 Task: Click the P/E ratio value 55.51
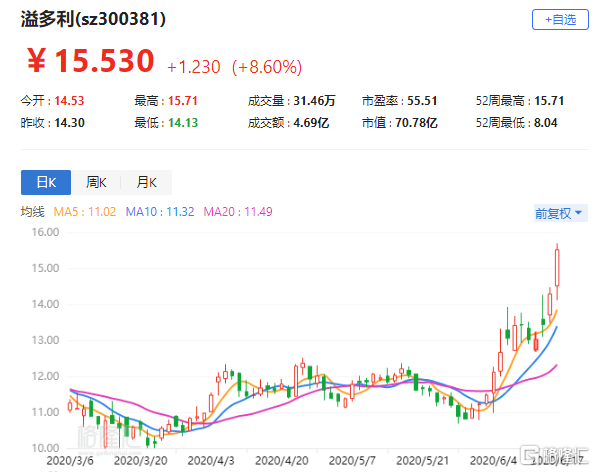pos(422,101)
